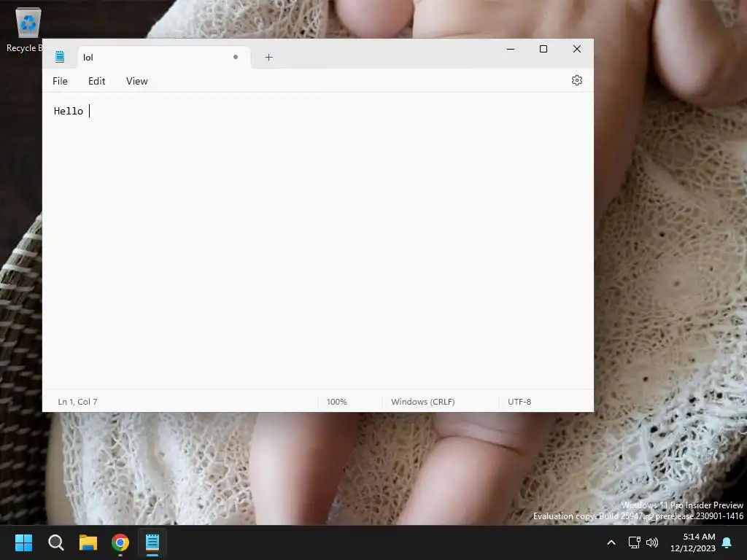Screen dimensions: 747x560
Task: Click the UTF-8 encoding status
Action: pos(519,402)
